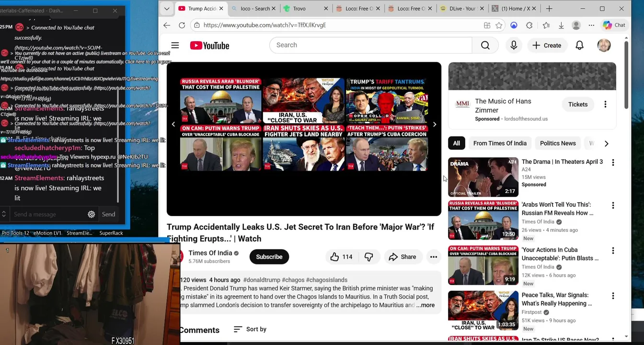The image size is (644, 345).
Task: Open the YouTube hamburger guide menu
Action: click(175, 46)
